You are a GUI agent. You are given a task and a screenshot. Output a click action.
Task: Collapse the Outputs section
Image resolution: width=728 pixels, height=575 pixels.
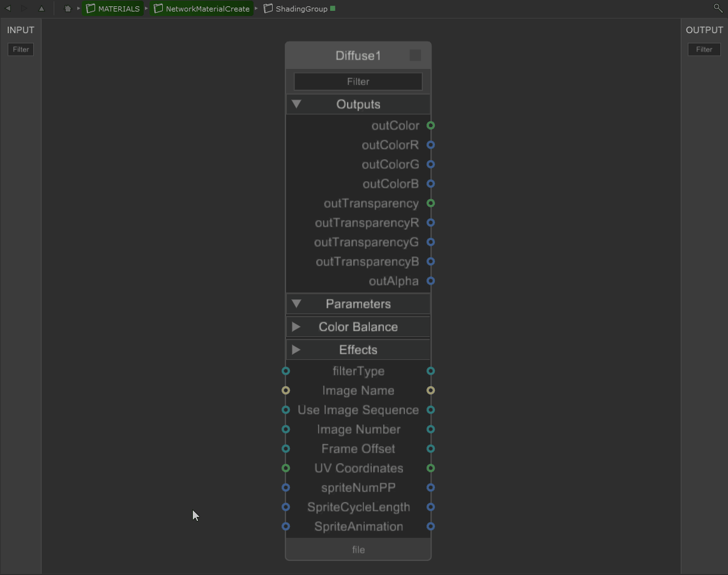click(296, 104)
